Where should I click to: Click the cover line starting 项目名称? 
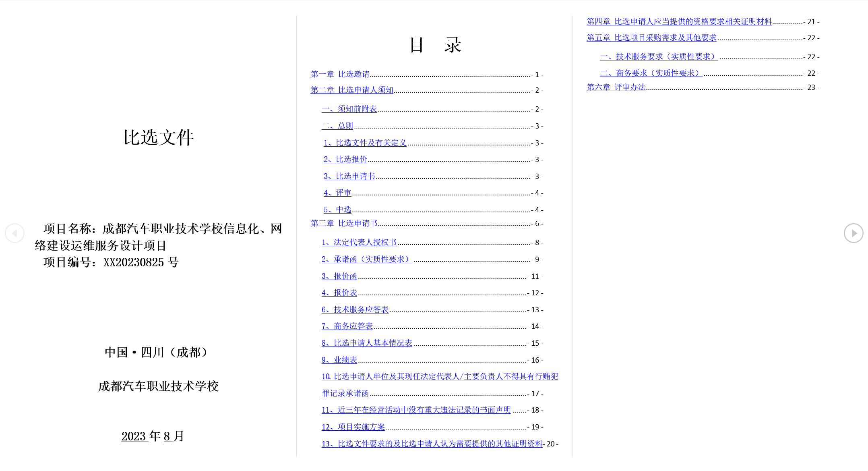(x=163, y=228)
